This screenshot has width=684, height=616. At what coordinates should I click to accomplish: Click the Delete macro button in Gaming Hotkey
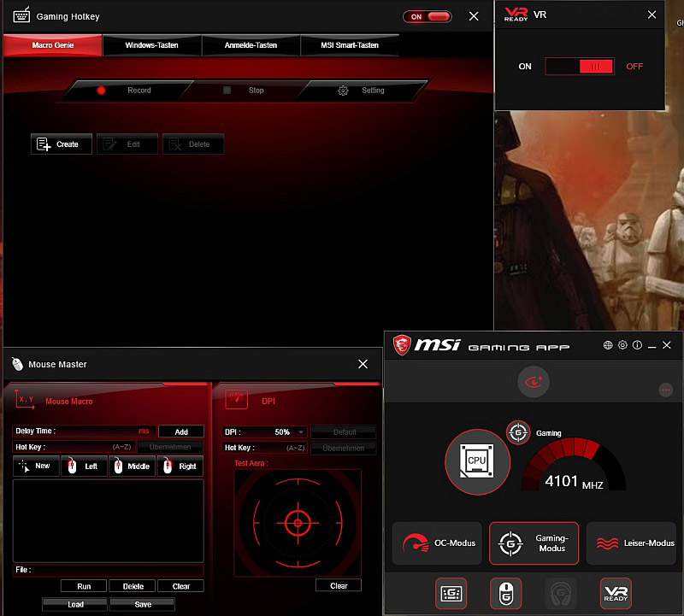(193, 144)
